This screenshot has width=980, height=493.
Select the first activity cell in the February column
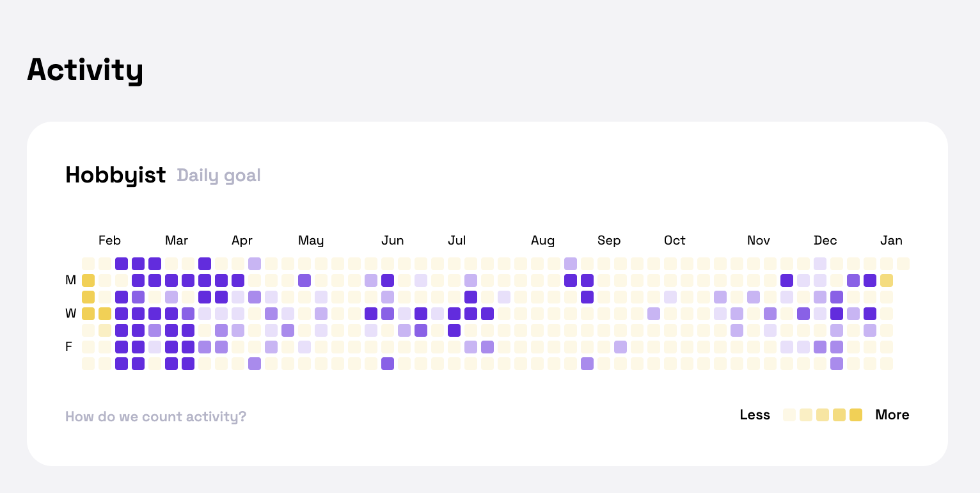tap(105, 264)
